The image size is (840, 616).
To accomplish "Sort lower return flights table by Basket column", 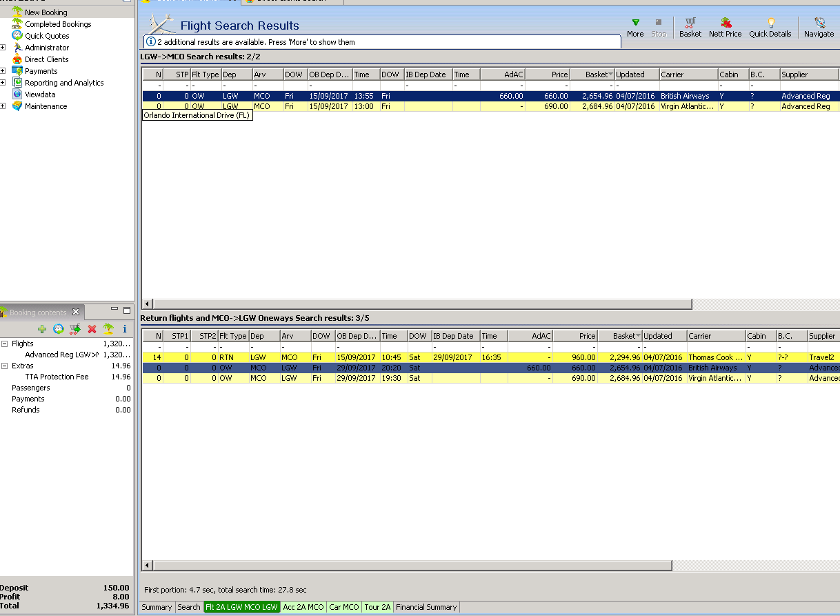I will coord(620,336).
